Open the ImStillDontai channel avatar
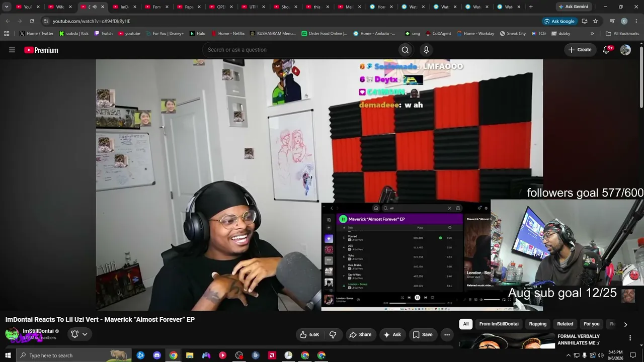The height and width of the screenshot is (362, 644). 12,334
